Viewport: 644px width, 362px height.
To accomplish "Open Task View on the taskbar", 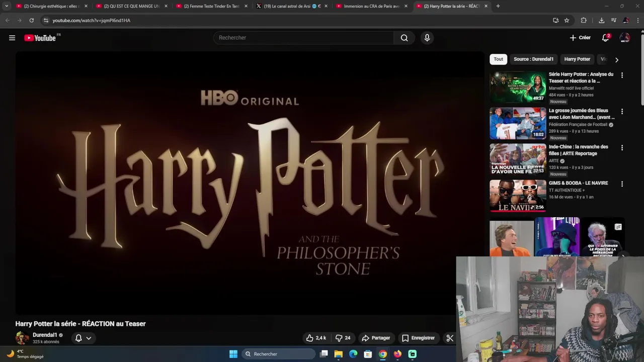I will pyautogui.click(x=324, y=354).
